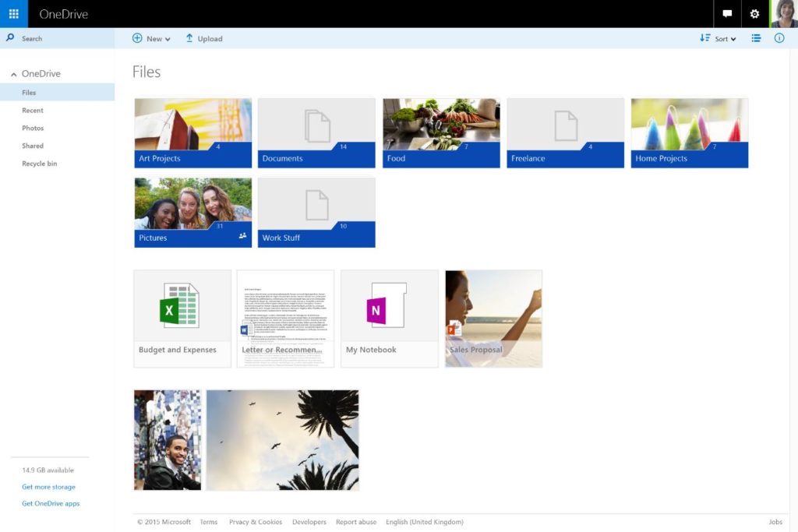Image resolution: width=798 pixels, height=532 pixels.
Task: Open the info details pane icon
Action: pos(779,38)
